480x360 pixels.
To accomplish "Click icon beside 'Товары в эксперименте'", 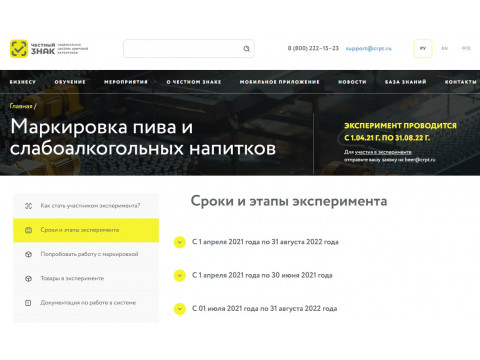I will click(x=29, y=278).
